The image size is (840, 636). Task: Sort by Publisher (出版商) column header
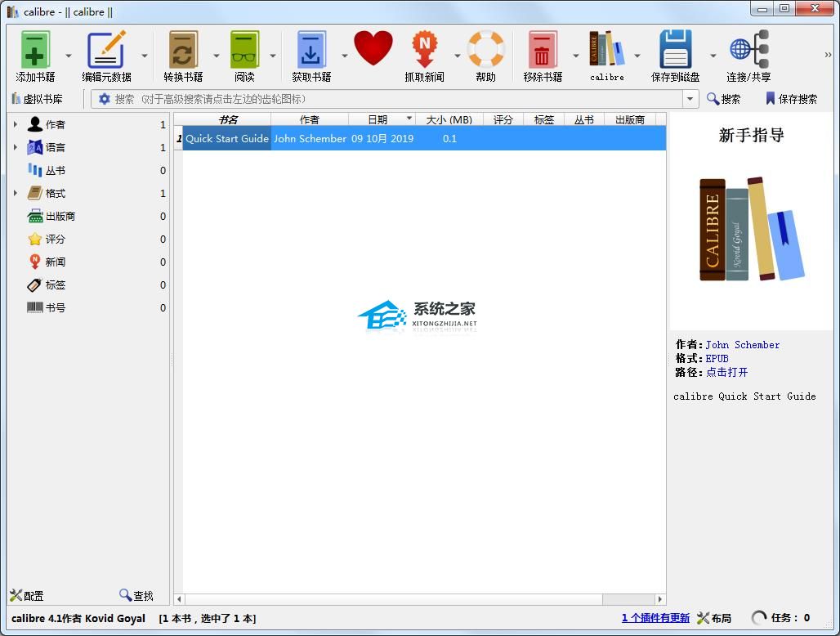[630, 119]
